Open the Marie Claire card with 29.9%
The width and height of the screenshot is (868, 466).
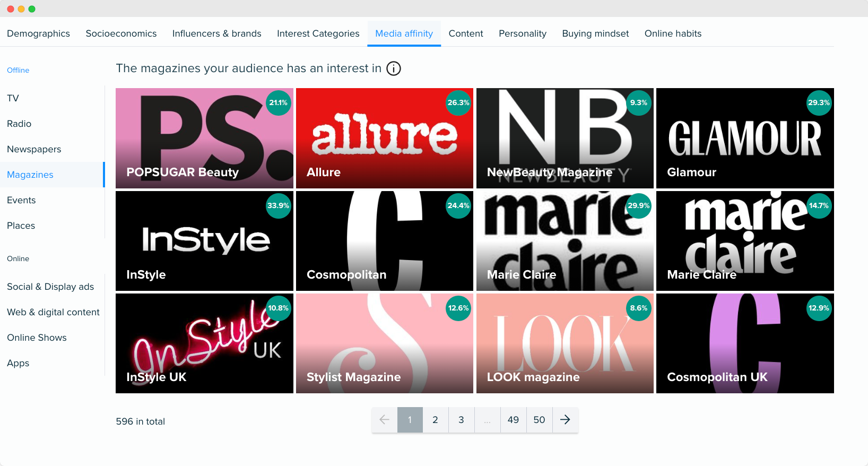565,241
